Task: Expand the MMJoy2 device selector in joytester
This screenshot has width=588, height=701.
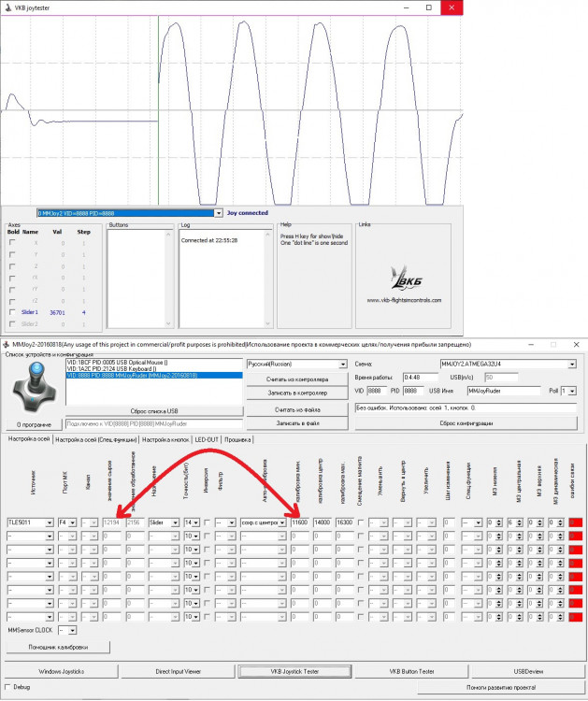Action: coord(218,213)
